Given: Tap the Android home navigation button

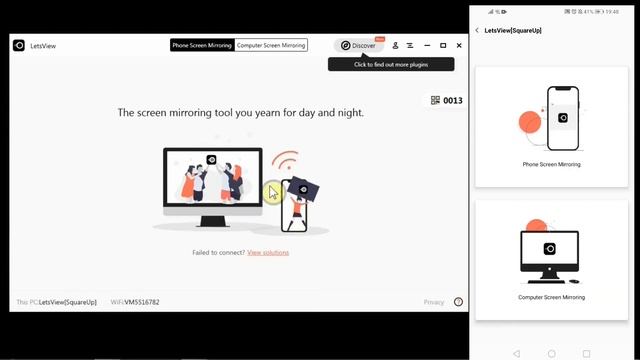Looking at the screenshot, I should (x=551, y=353).
